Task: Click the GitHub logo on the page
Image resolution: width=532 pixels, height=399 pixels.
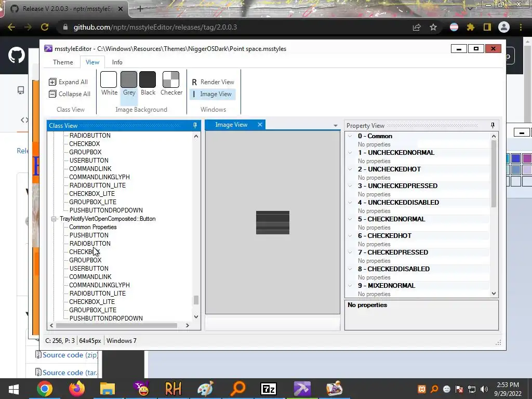Action: click(17, 55)
